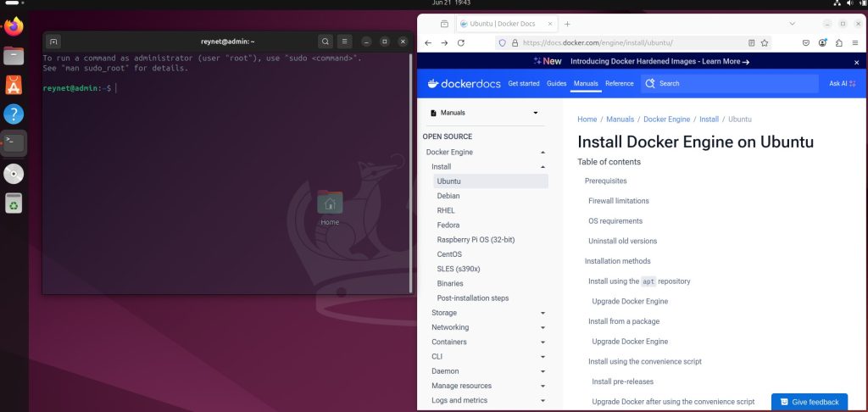Open Raspberry Pi OS (32-bit) sidebar entry
This screenshot has height=412, width=868.
click(x=476, y=240)
